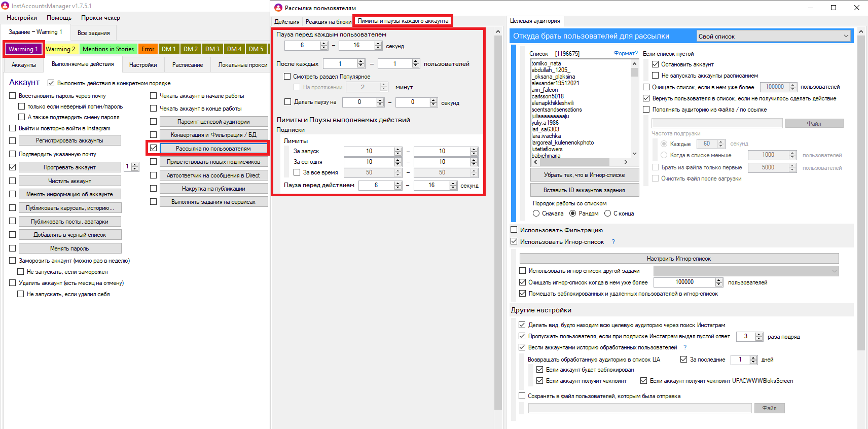Viewport: 868px width, 429px height.
Task: Open Настроить Игнор-список
Action: click(x=679, y=259)
